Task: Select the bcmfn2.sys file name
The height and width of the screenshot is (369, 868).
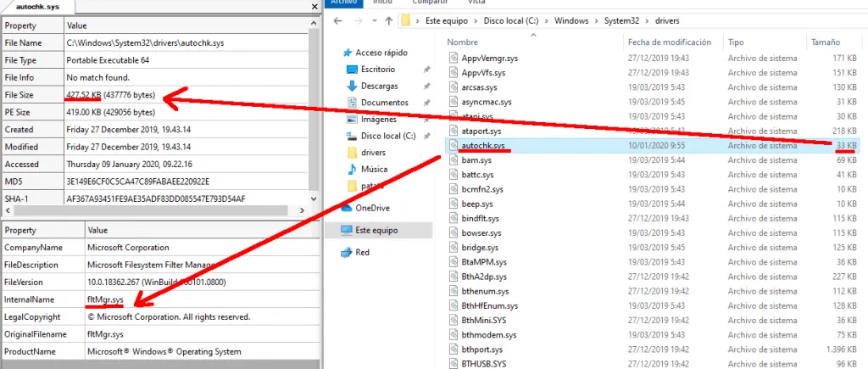Action: point(482,189)
